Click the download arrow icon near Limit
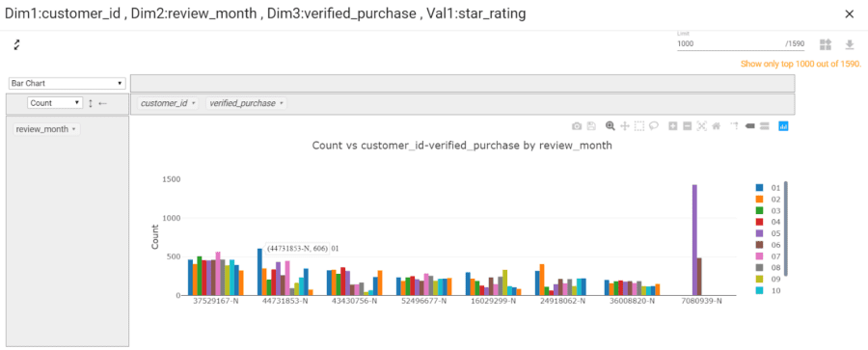This screenshot has height=350, width=868. coord(849,44)
